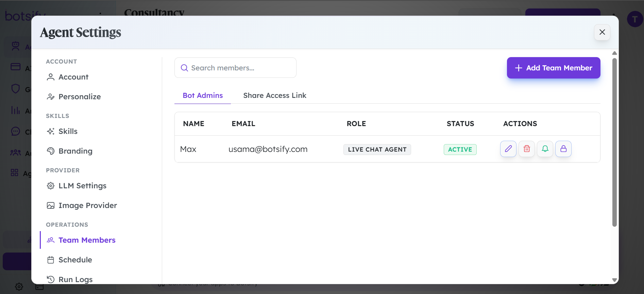Click the robot icon in background sidebar

16,46
